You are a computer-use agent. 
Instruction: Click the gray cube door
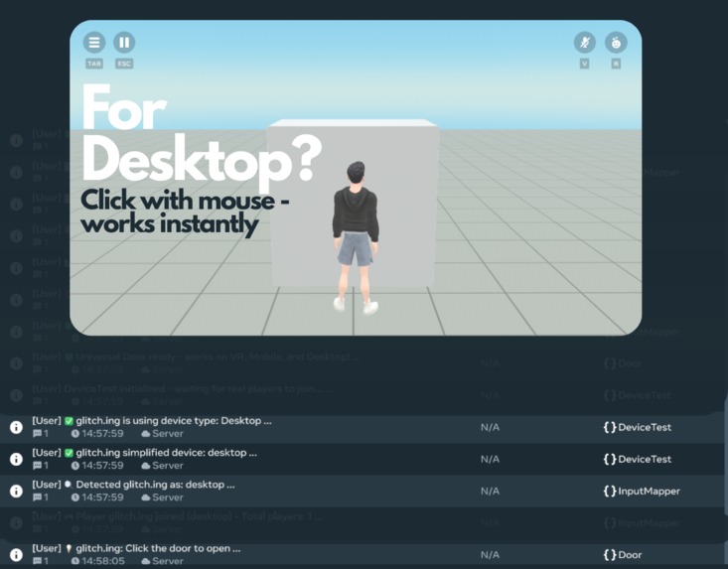point(353,203)
